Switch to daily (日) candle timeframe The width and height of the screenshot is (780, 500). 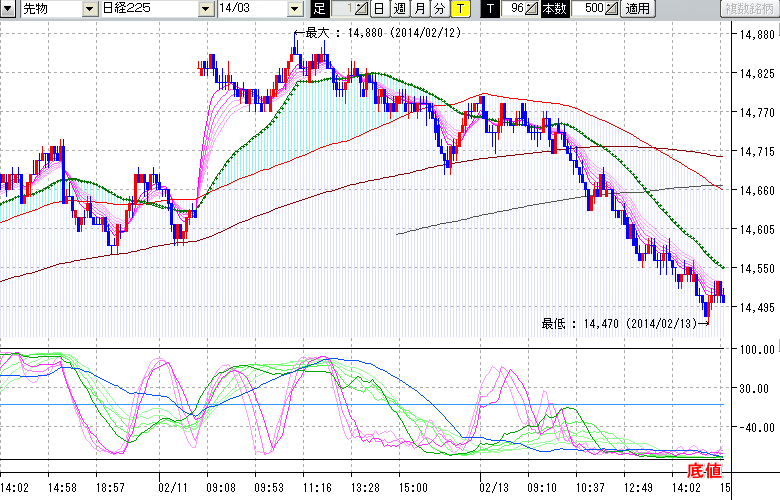(x=379, y=9)
